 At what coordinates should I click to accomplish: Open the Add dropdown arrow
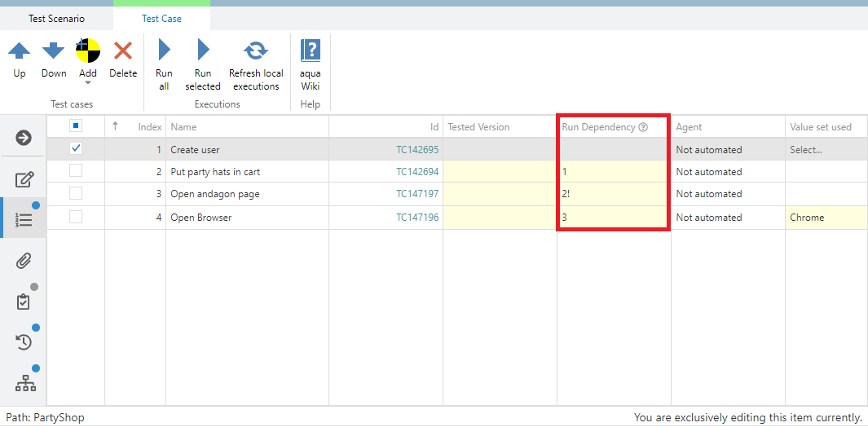click(x=88, y=83)
